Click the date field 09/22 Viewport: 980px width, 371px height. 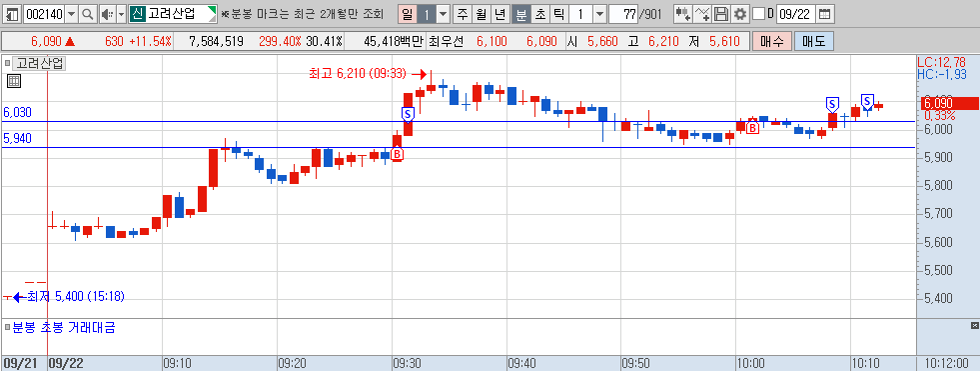(795, 13)
